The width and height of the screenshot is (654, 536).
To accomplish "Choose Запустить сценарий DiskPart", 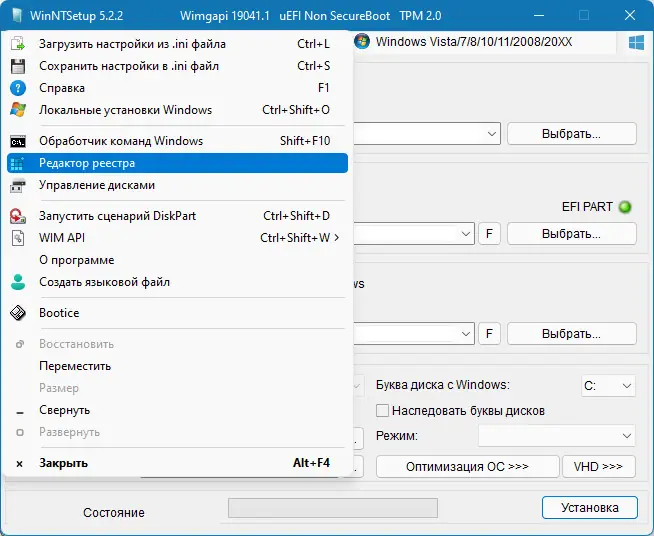I will coord(177,216).
